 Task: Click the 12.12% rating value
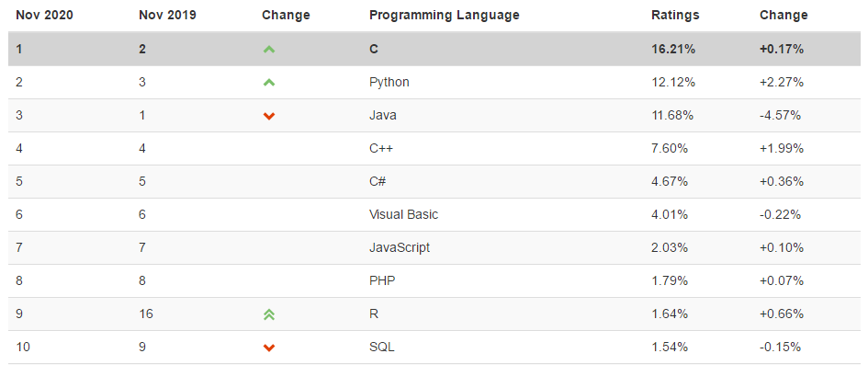coord(673,83)
